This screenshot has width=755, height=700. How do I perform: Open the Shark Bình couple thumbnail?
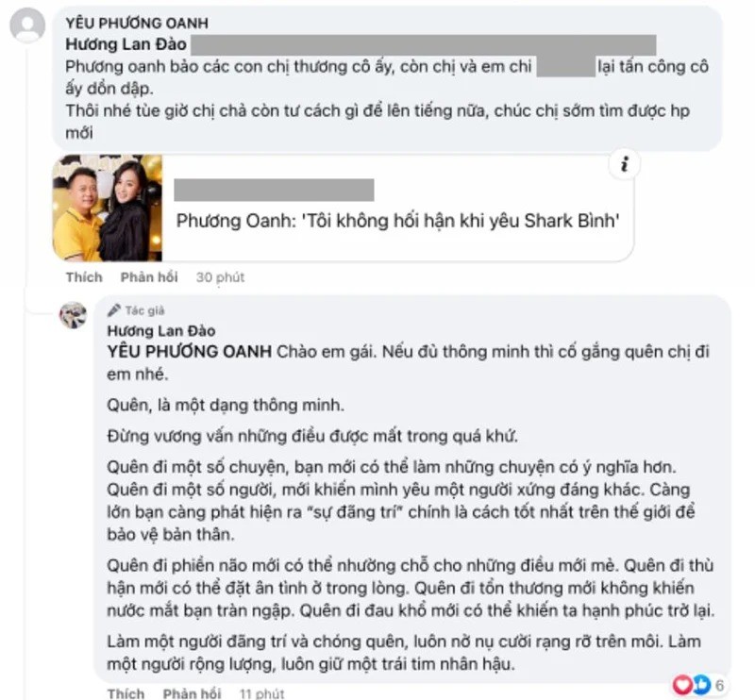click(x=108, y=208)
